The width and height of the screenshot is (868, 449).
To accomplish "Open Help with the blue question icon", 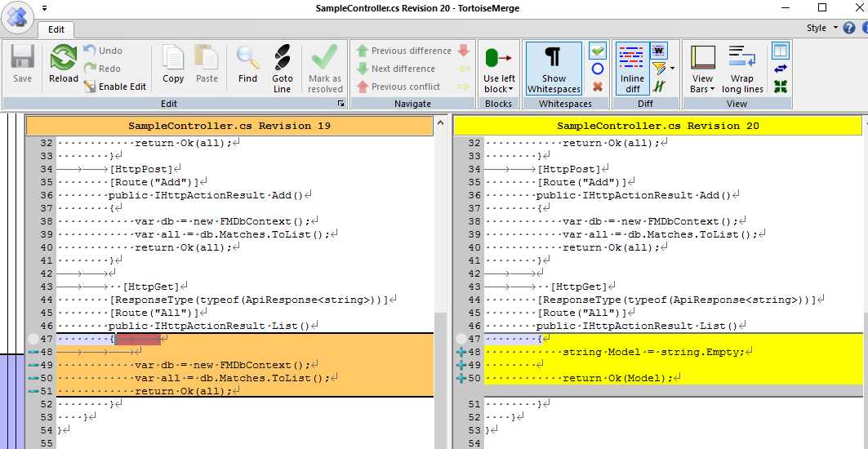I will coord(848,29).
